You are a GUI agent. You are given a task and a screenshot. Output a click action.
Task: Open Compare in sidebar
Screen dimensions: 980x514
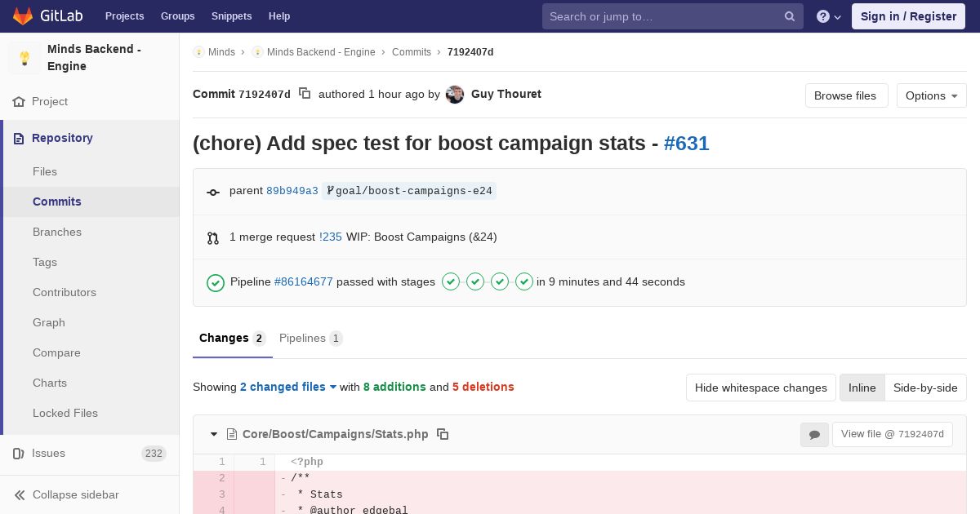pyautogui.click(x=56, y=352)
